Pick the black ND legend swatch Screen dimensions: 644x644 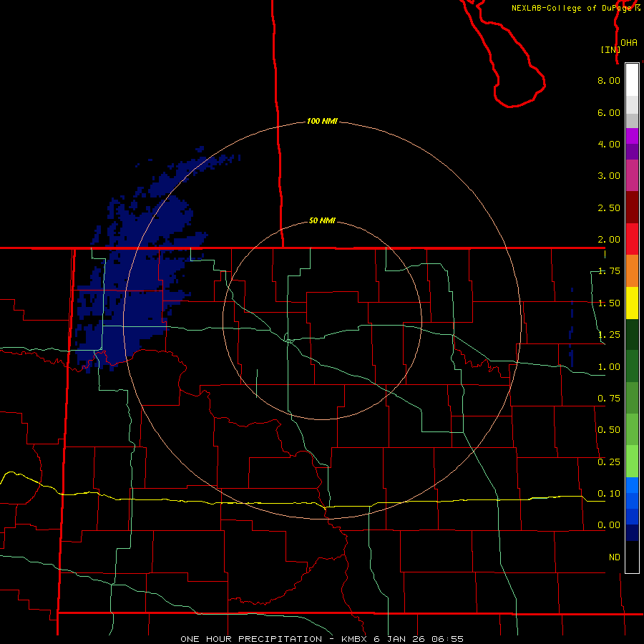632,557
